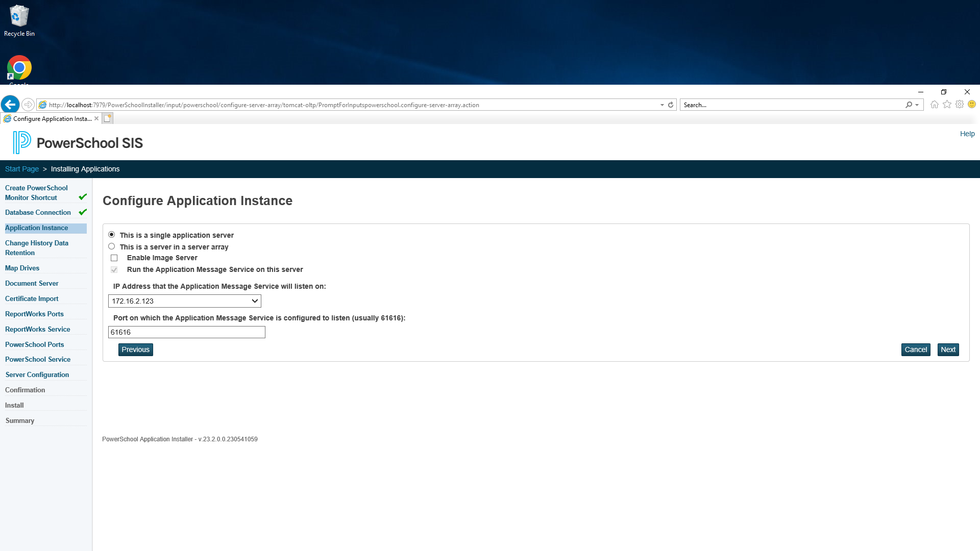
Task: Open PowerSchool Ports step
Action: coord(35,344)
